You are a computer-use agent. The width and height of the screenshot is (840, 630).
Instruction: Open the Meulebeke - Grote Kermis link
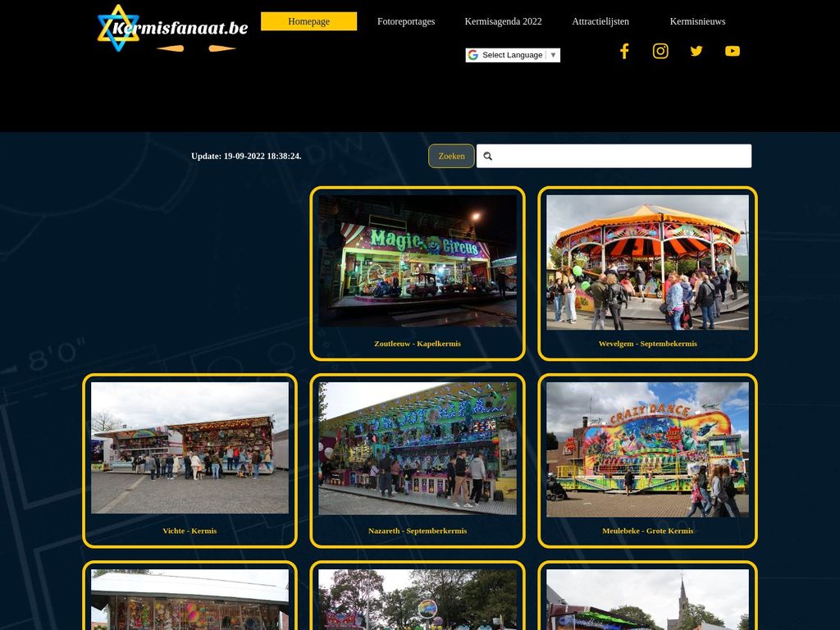pyautogui.click(x=648, y=531)
